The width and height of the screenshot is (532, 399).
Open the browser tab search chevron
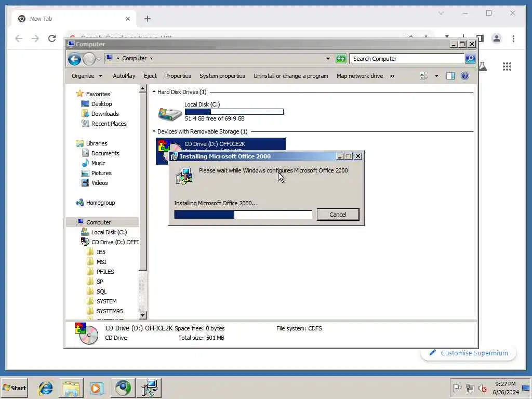pyautogui.click(x=441, y=13)
